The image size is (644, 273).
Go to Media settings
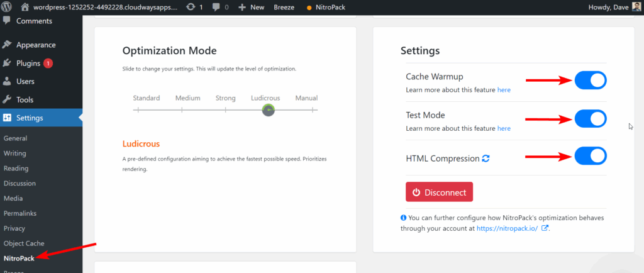[13, 198]
